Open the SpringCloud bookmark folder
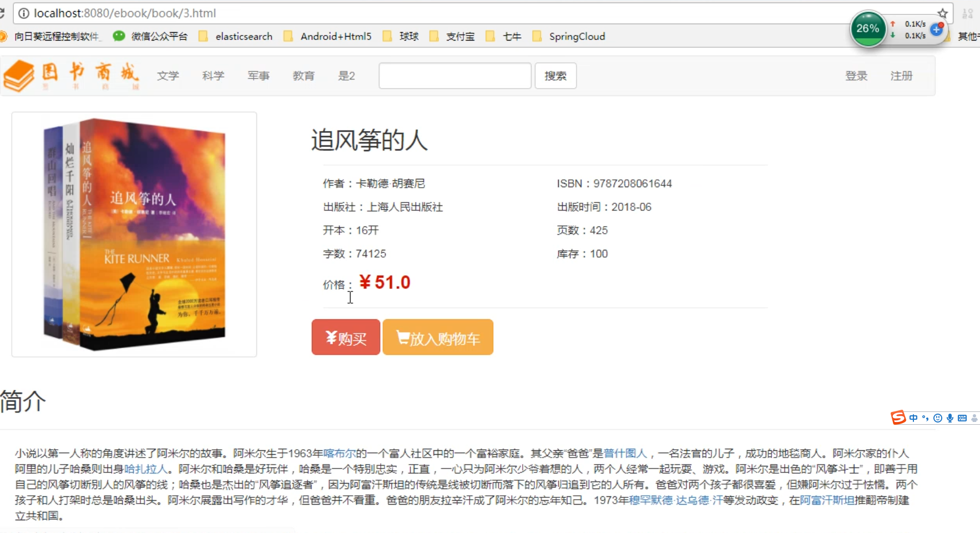 point(569,37)
